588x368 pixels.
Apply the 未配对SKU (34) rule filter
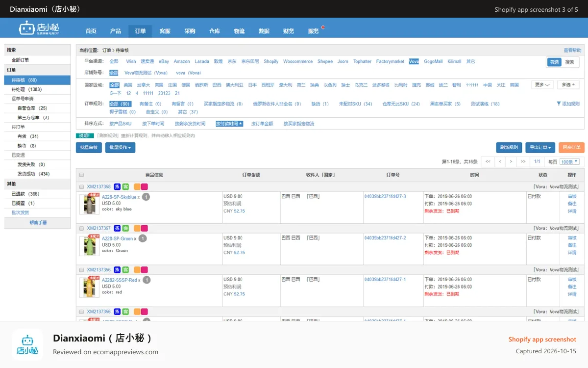(x=356, y=104)
